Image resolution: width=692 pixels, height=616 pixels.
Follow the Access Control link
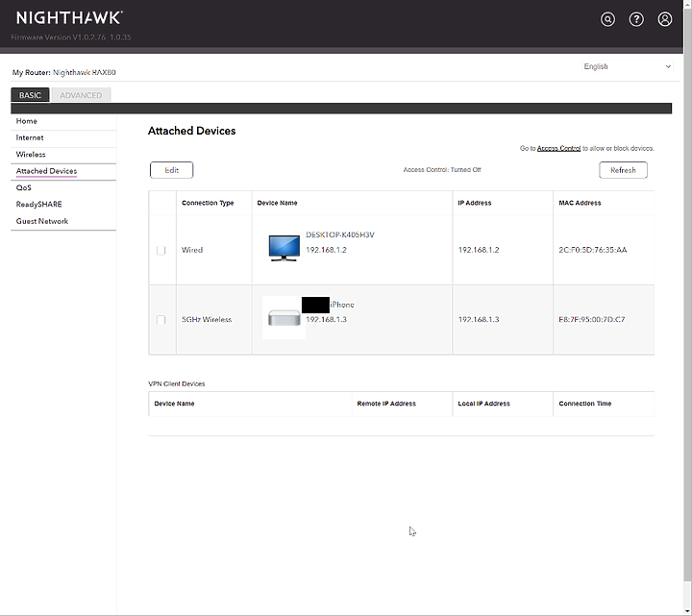(x=558, y=148)
